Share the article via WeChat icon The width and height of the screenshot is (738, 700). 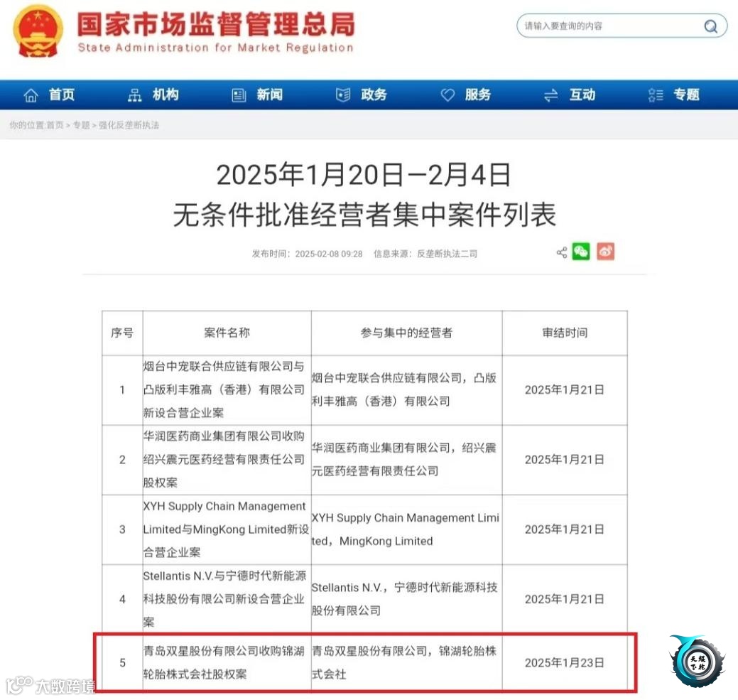click(581, 252)
